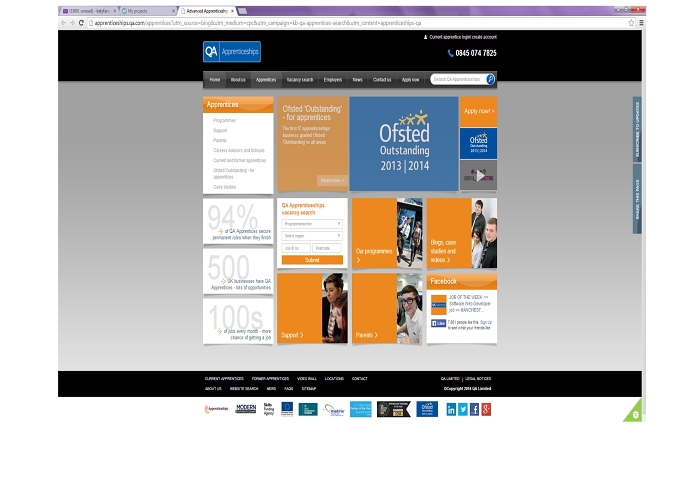Click Current and former apprentices link
This screenshot has width=680, height=481.
[239, 160]
